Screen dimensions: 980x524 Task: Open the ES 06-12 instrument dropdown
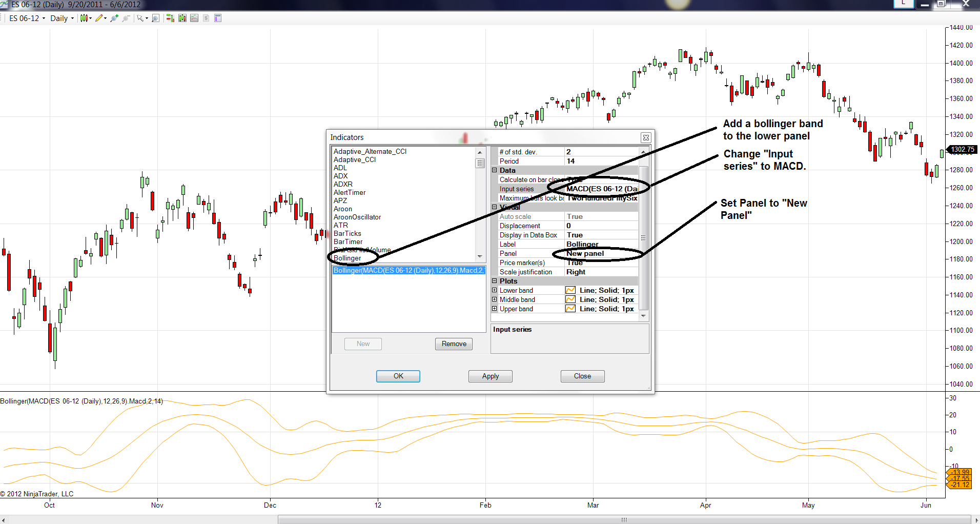[x=27, y=18]
